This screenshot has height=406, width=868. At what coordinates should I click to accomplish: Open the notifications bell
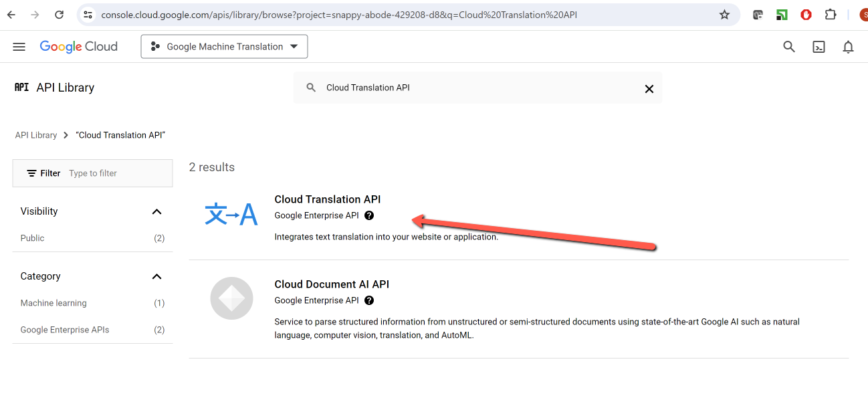[x=848, y=47]
